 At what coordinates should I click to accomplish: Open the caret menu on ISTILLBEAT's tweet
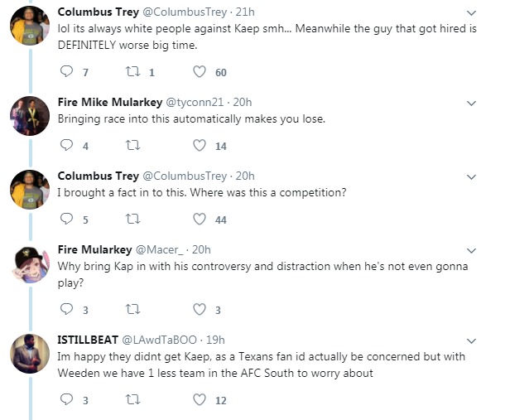(x=471, y=340)
